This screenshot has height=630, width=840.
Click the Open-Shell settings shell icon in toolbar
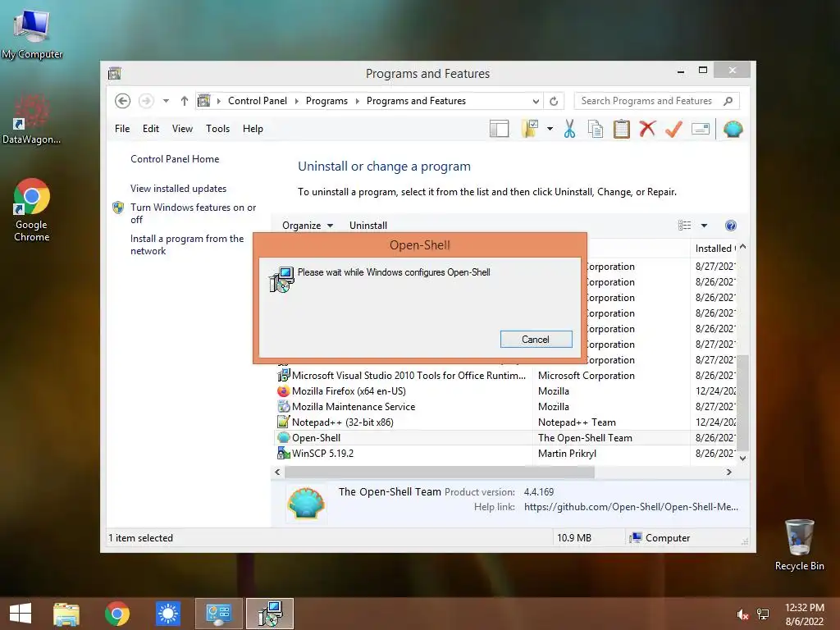click(x=733, y=129)
